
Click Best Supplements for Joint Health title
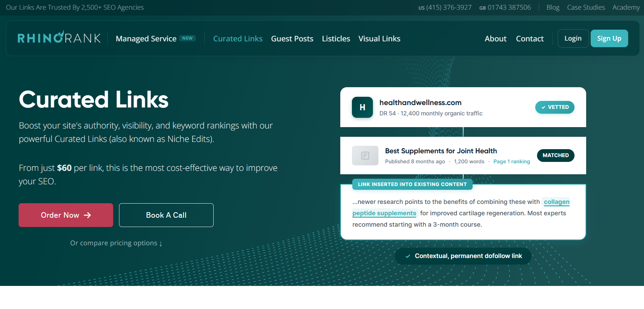click(x=441, y=151)
